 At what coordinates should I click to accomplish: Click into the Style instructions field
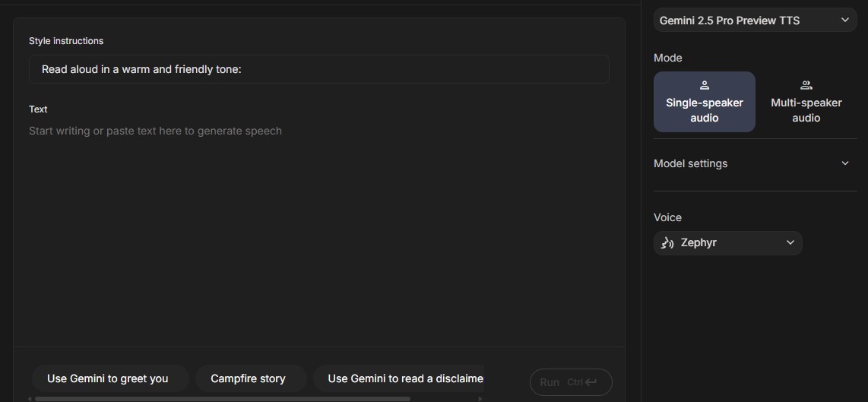[x=319, y=69]
